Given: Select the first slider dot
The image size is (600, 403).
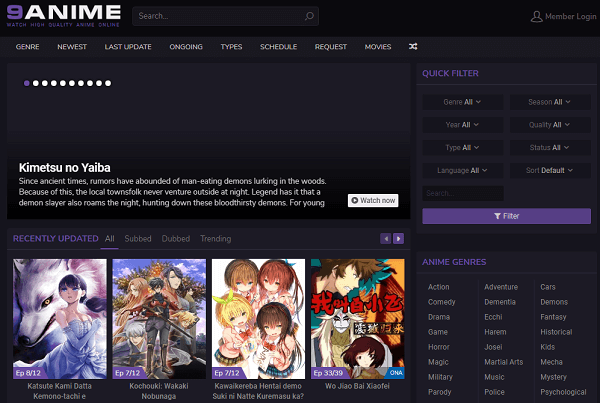Looking at the screenshot, I should pos(26,83).
